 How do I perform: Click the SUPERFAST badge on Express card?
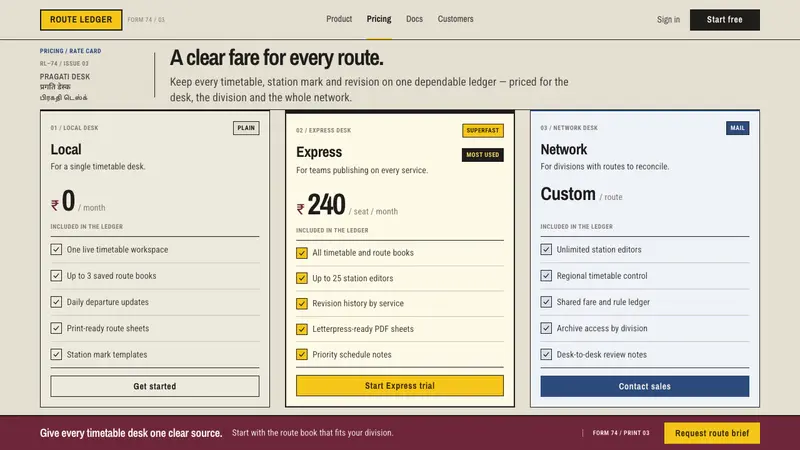point(483,131)
